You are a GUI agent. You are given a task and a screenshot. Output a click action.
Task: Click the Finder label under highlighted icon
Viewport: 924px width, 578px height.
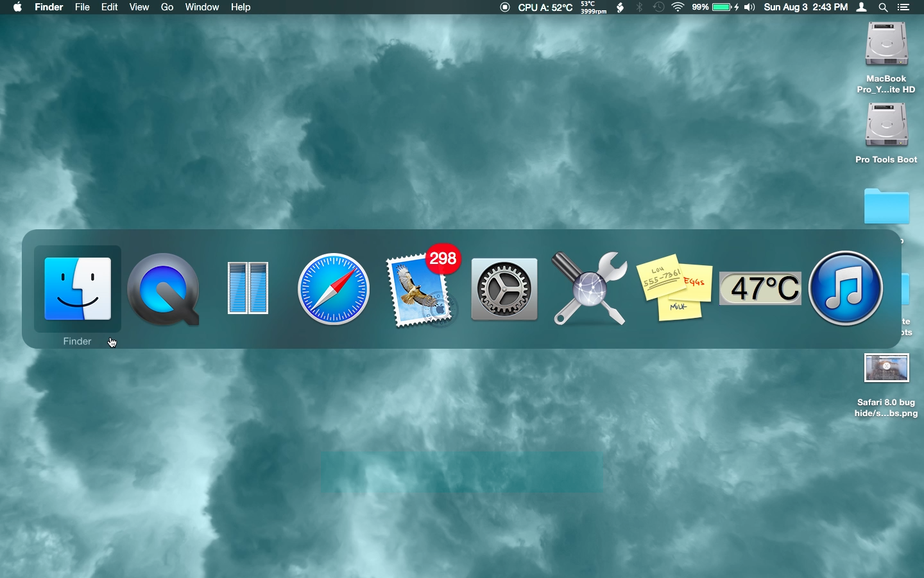coord(77,341)
